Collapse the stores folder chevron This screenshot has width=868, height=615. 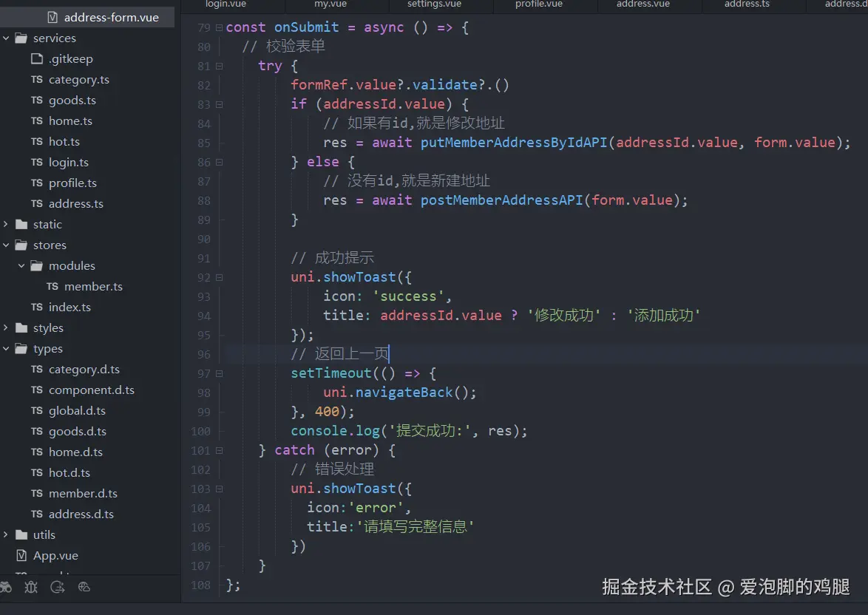click(6, 245)
